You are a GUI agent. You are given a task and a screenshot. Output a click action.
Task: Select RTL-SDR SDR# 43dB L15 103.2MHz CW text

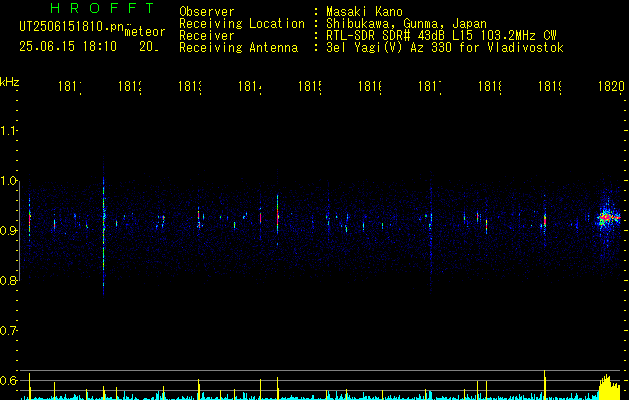pos(441,36)
